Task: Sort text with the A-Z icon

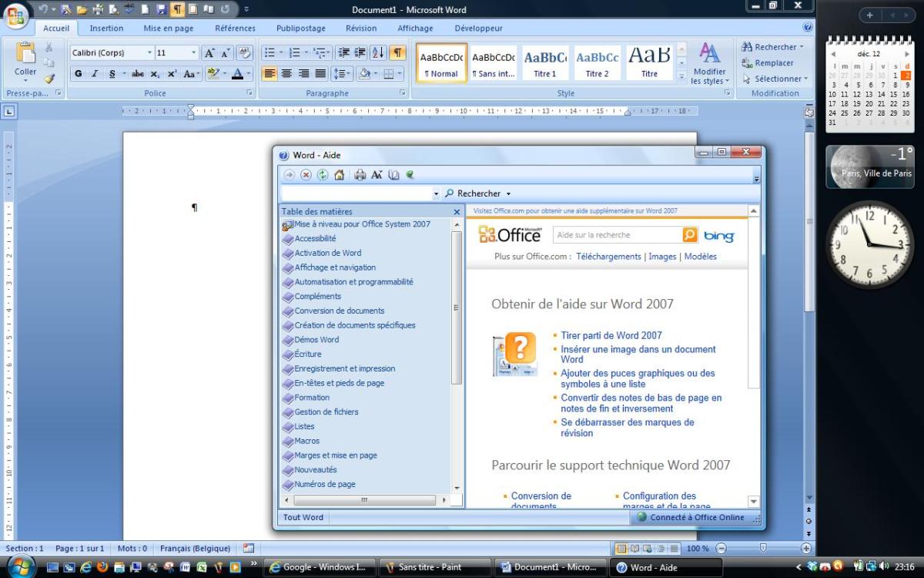Action: pyautogui.click(x=378, y=53)
